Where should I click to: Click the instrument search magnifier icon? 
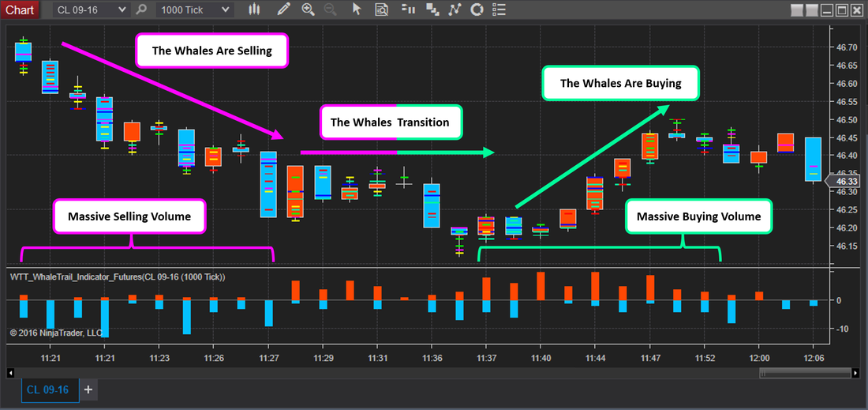[141, 9]
